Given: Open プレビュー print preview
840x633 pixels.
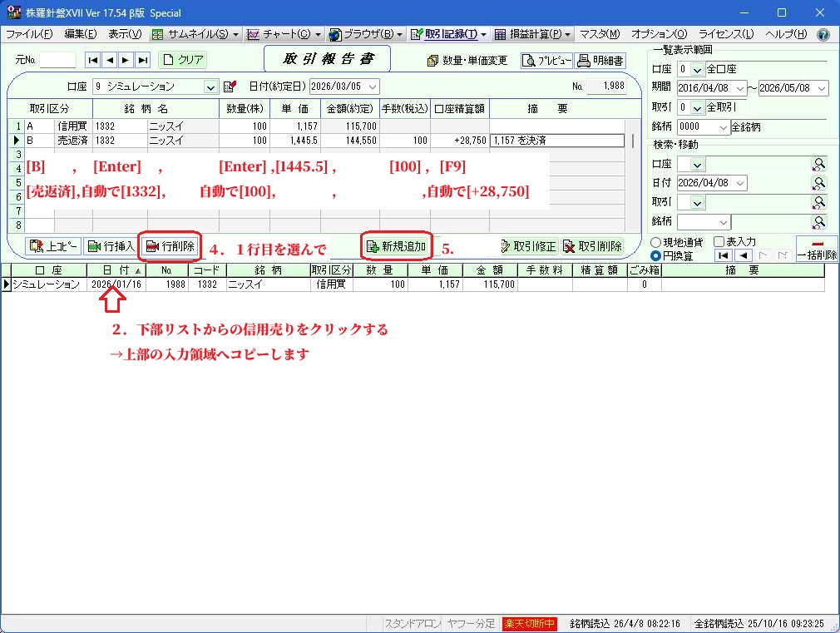Looking at the screenshot, I should point(546,60).
